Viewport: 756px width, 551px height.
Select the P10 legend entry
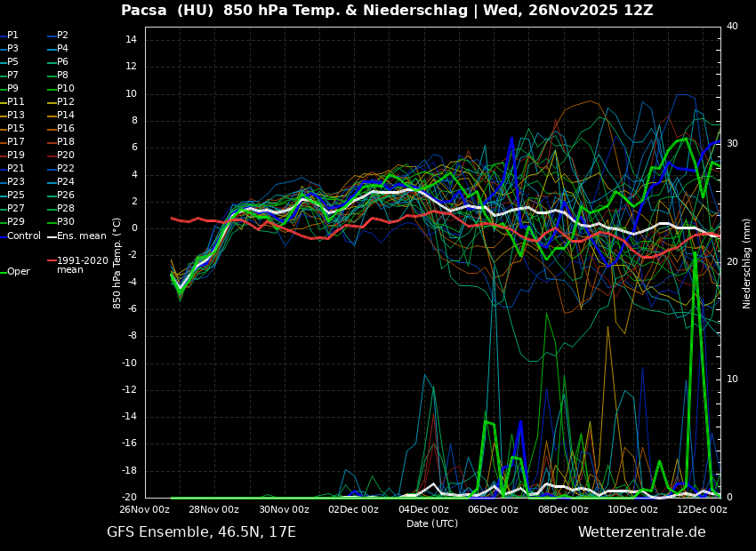coord(66,89)
